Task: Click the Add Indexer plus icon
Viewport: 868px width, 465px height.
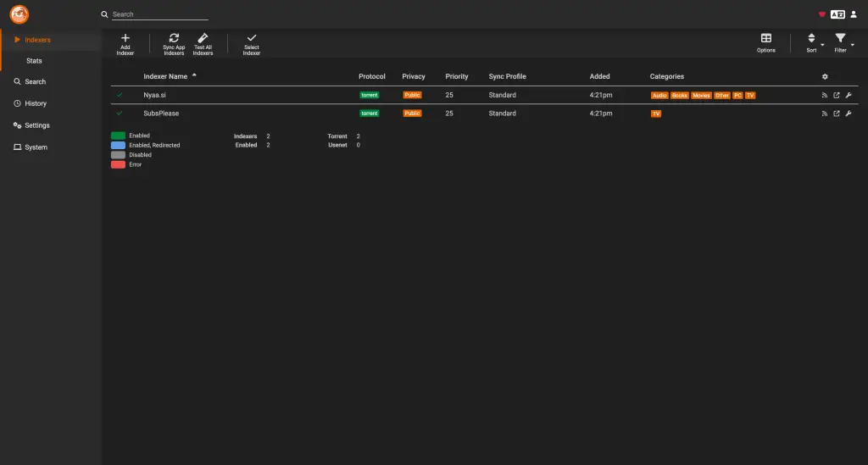Action: [125, 38]
